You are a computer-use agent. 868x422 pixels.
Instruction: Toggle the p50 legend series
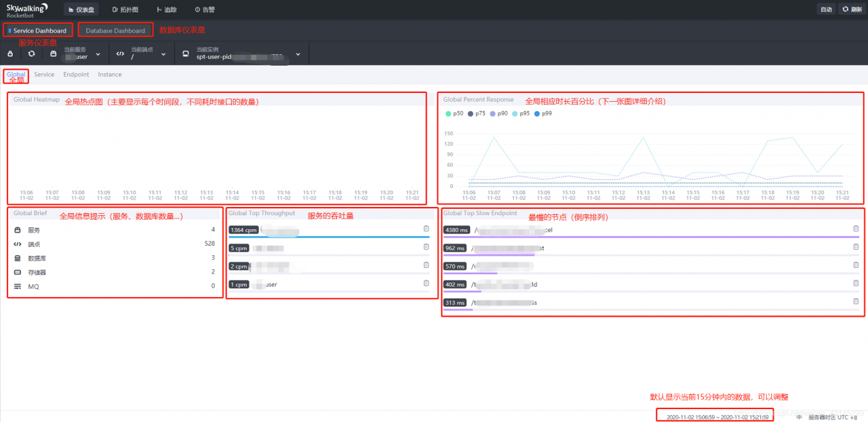455,113
